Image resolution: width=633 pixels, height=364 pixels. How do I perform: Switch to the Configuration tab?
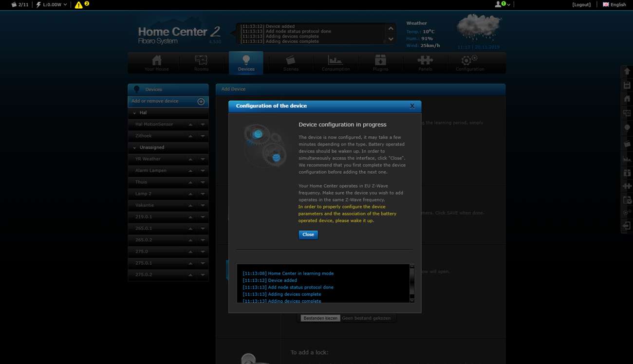point(469,63)
